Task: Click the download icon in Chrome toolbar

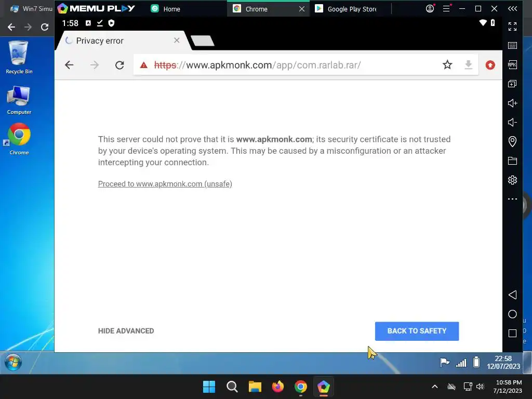Action: 468,64
